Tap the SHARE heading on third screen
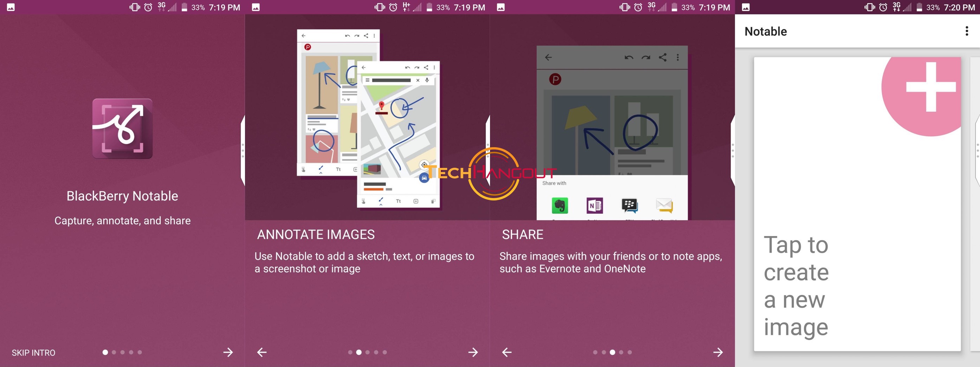Screen dimensions: 980x367 (x=522, y=234)
